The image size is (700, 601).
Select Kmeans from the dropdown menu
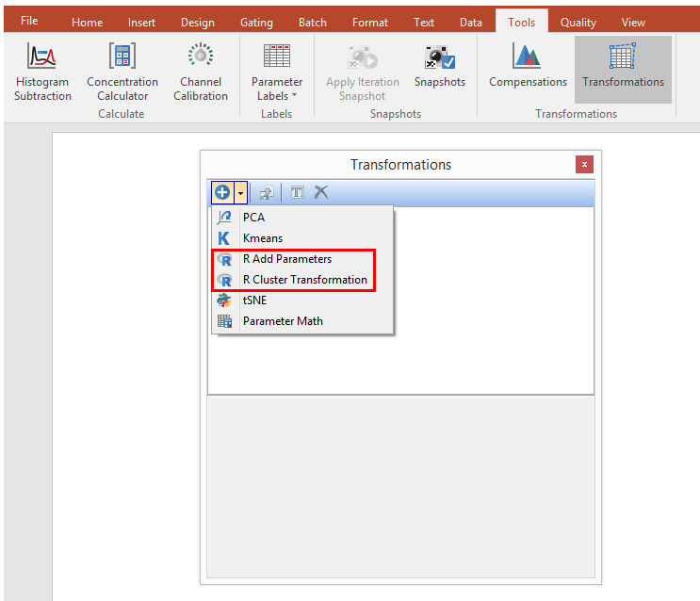(262, 238)
